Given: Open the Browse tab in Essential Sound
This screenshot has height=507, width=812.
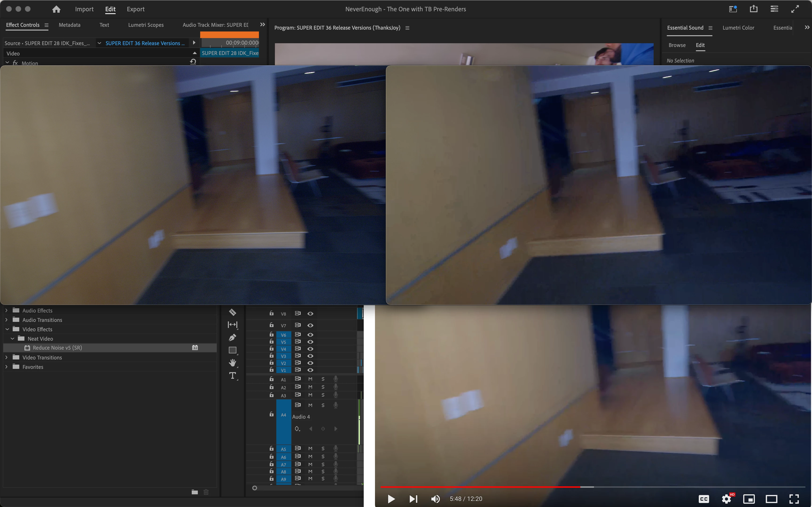Looking at the screenshot, I should pos(677,45).
